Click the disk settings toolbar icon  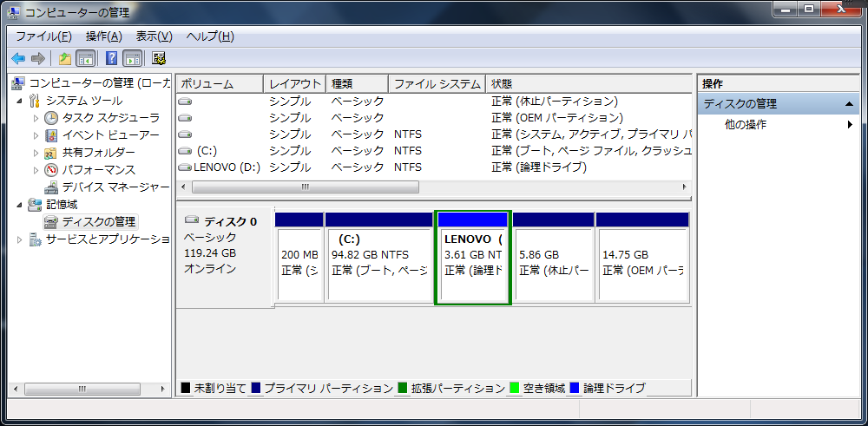pos(159,58)
